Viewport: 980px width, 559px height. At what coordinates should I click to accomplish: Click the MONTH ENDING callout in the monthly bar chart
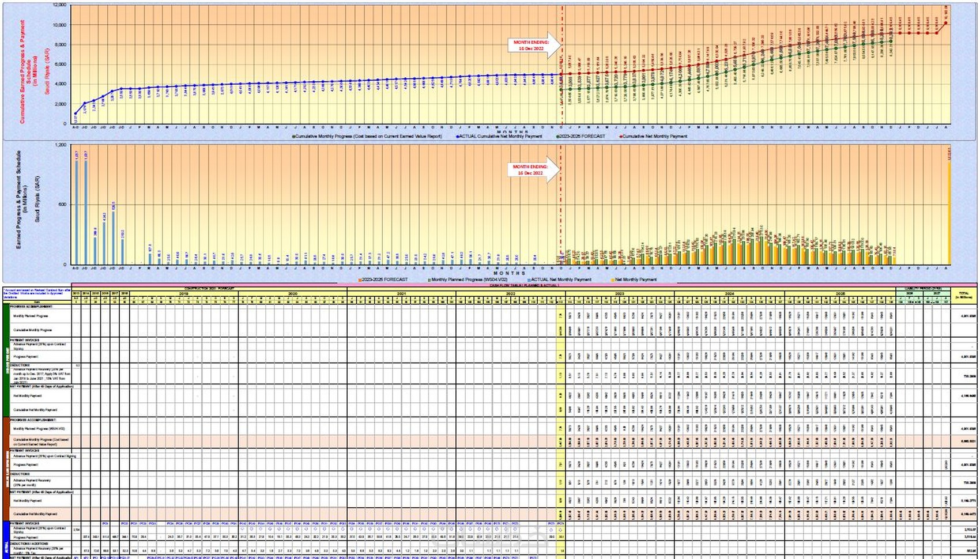click(534, 170)
